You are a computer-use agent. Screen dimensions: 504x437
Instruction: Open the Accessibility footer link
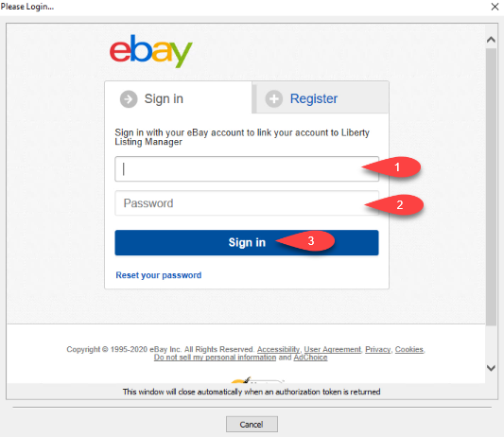pyautogui.click(x=278, y=349)
